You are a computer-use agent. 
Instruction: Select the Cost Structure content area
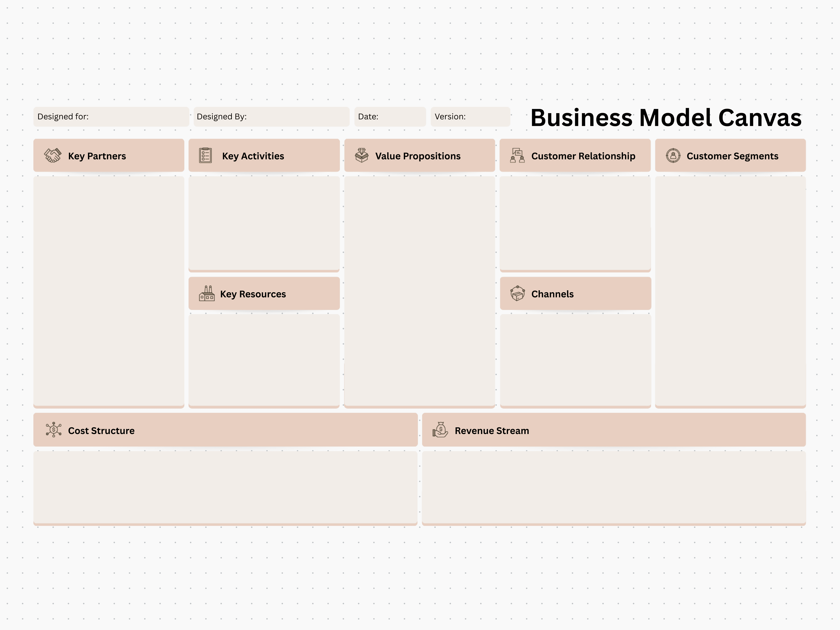point(225,487)
